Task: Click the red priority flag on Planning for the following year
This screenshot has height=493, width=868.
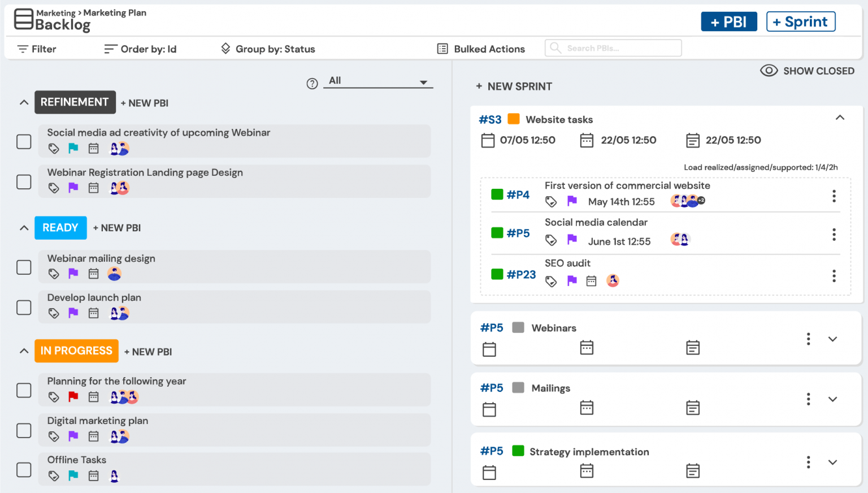Action: [73, 396]
